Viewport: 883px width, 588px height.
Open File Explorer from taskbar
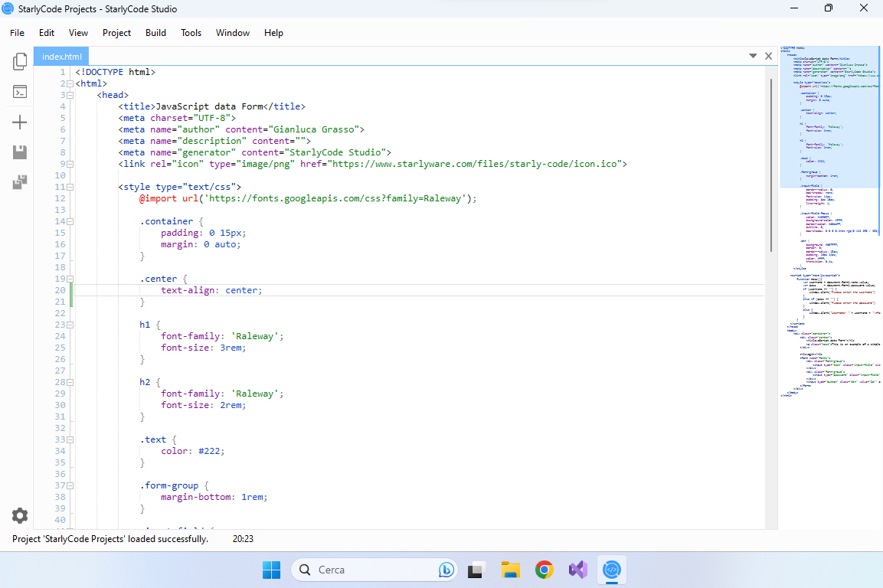[x=511, y=570]
